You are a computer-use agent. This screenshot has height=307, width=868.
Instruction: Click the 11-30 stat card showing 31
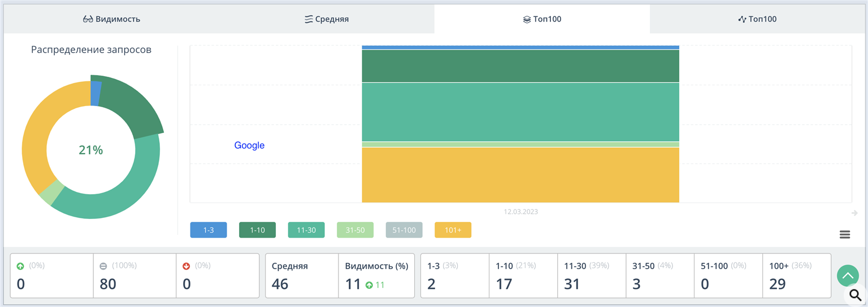point(592,275)
